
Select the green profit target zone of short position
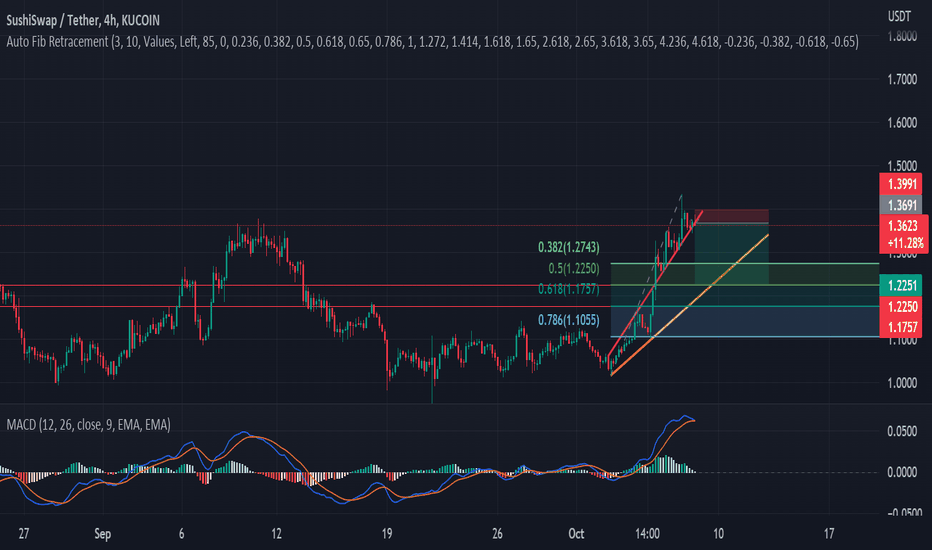pos(732,254)
